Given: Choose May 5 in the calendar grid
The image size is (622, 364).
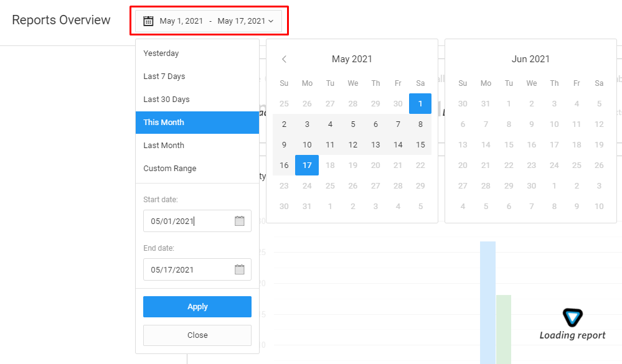Looking at the screenshot, I should tap(353, 124).
